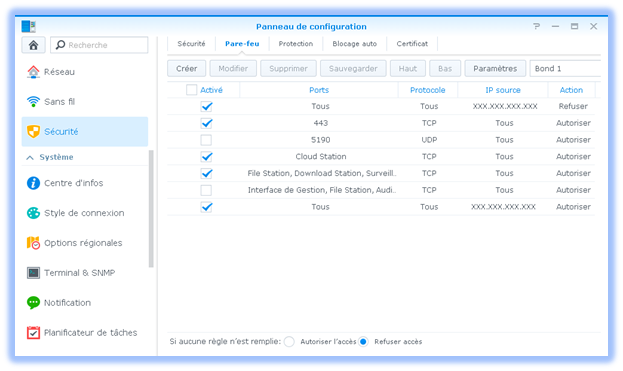Switch to the Blocage auto tab

click(x=354, y=44)
